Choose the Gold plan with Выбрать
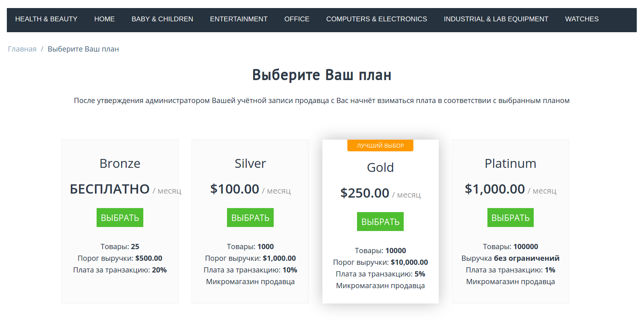Image resolution: width=644 pixels, height=326 pixels. 380,222
